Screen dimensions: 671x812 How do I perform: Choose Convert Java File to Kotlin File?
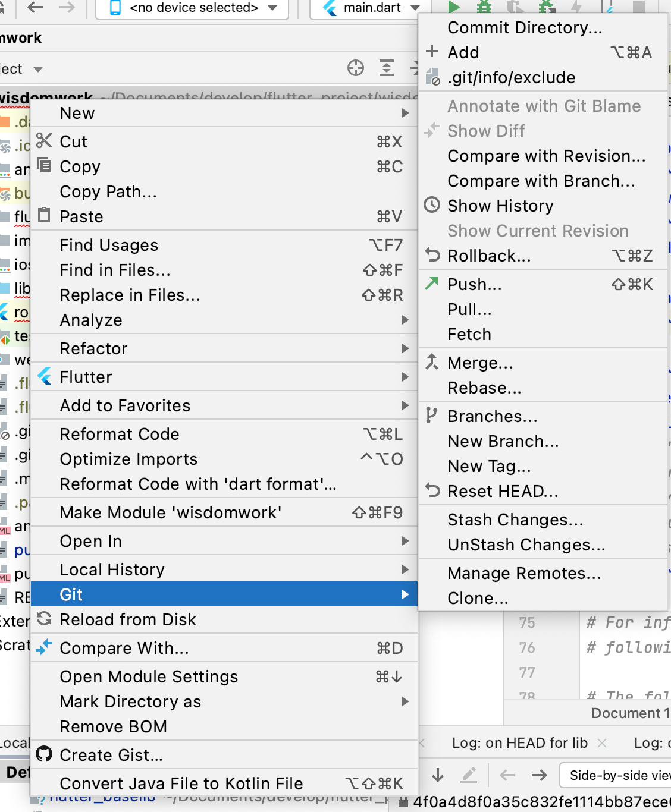(224, 783)
